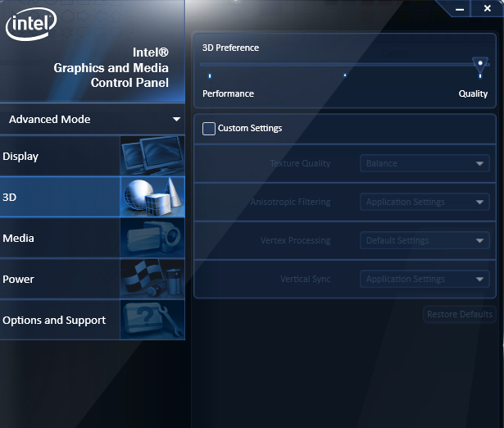Click the Vertex Processing label
This screenshot has width=504, height=428.
pos(295,240)
